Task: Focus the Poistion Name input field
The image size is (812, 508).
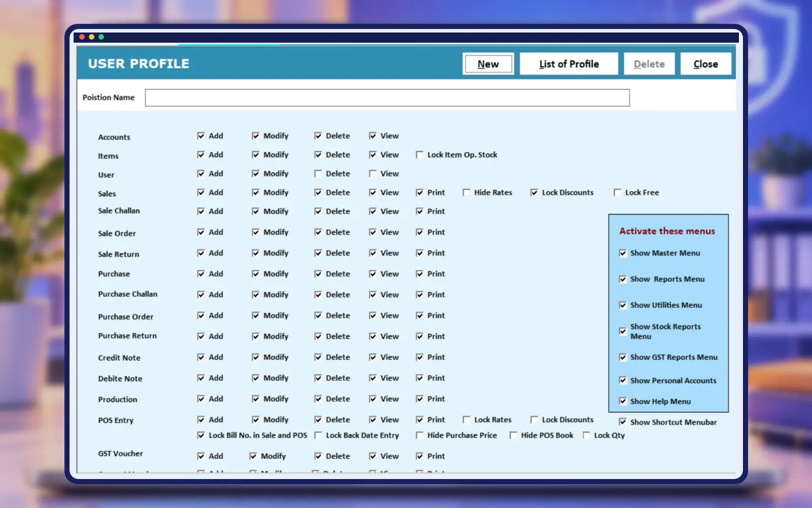Action: [x=387, y=98]
